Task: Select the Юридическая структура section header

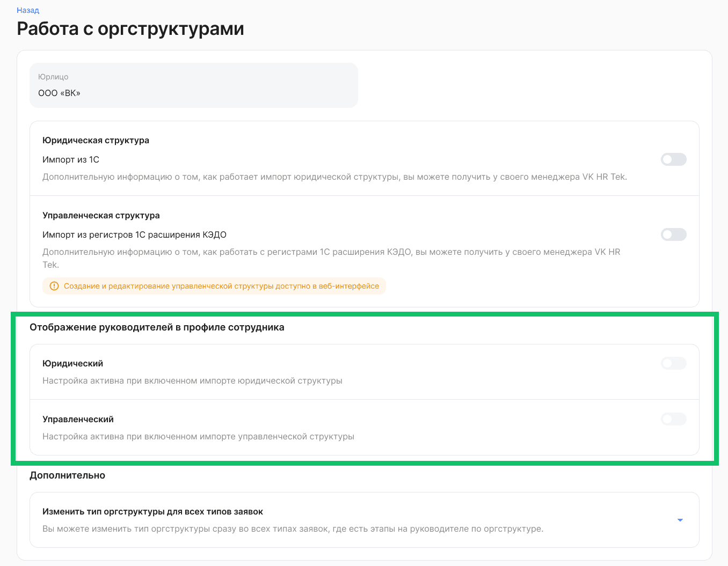Action: (96, 140)
